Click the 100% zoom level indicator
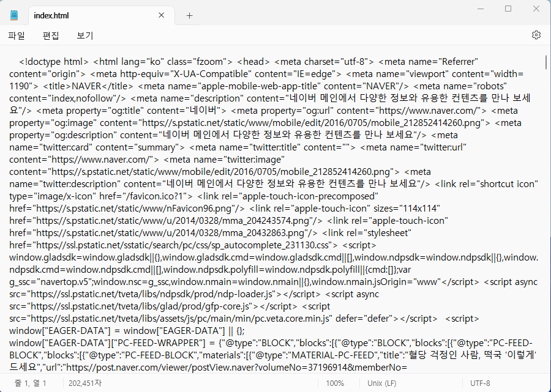The width and height of the screenshot is (551, 392). [335, 383]
